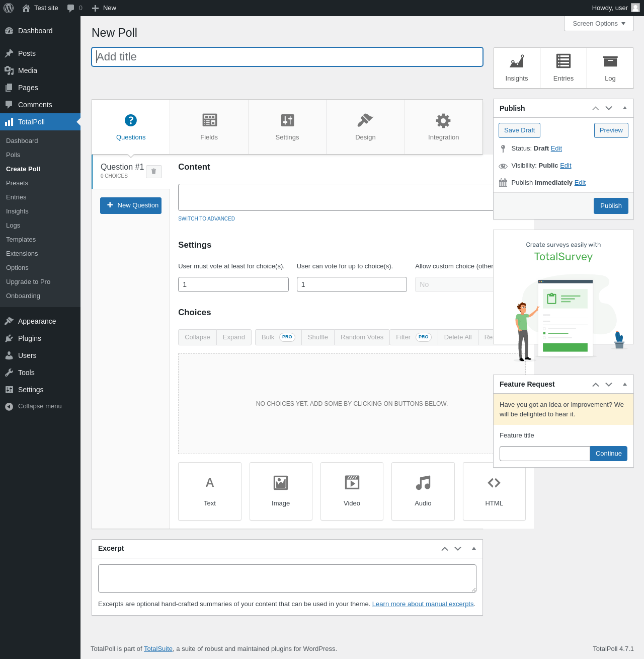Viewport: 644px width, 659px height.
Task: Open Users in sidebar
Action: 40,355
